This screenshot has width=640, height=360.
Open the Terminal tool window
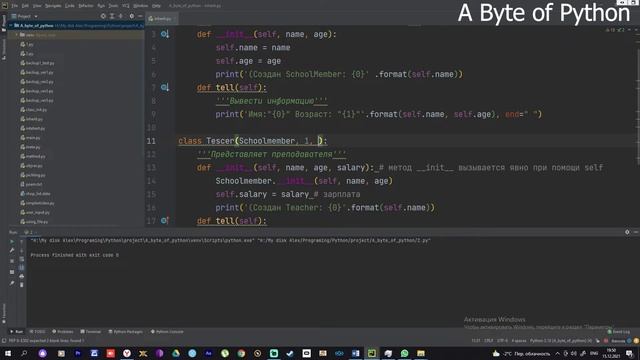point(91,331)
